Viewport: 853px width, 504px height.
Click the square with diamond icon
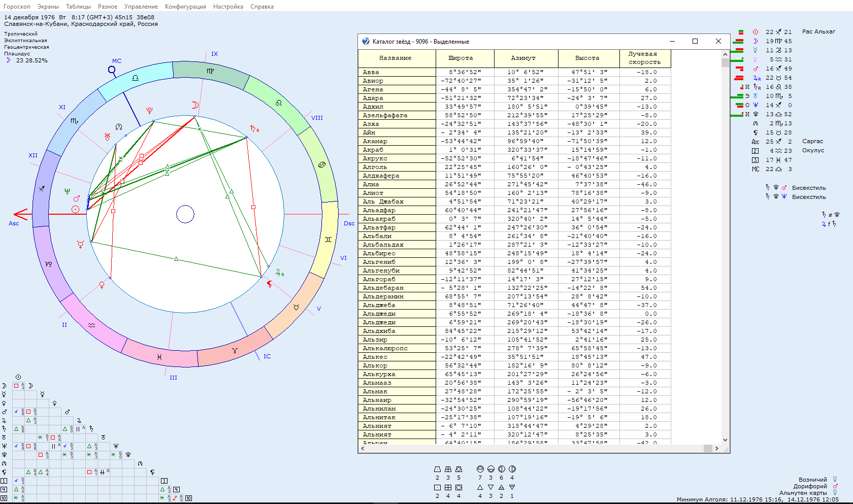(x=458, y=487)
